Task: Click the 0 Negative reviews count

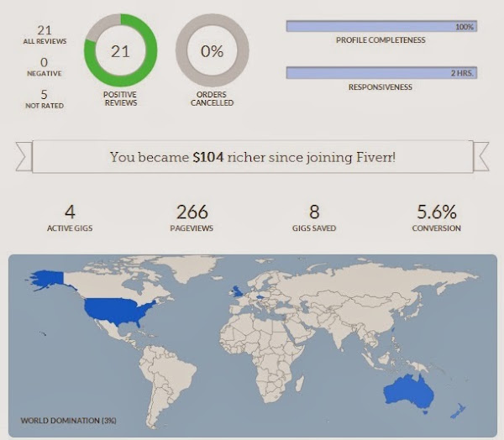Action: pyautogui.click(x=45, y=66)
